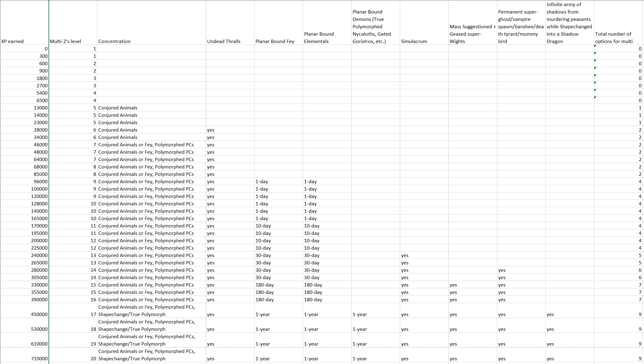Select Planar Bound Elementals '10-day' in 170000 row
The width and height of the screenshot is (644, 364).
[327, 226]
